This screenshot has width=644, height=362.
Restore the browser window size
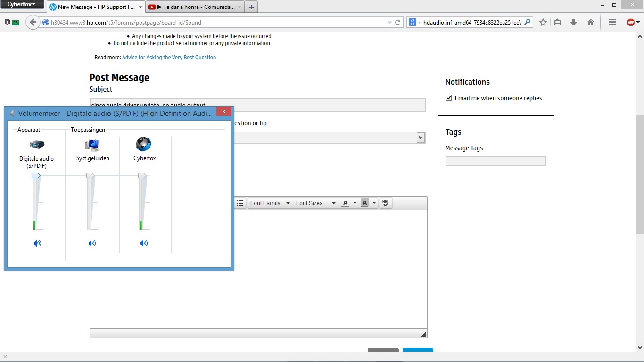[615, 4]
